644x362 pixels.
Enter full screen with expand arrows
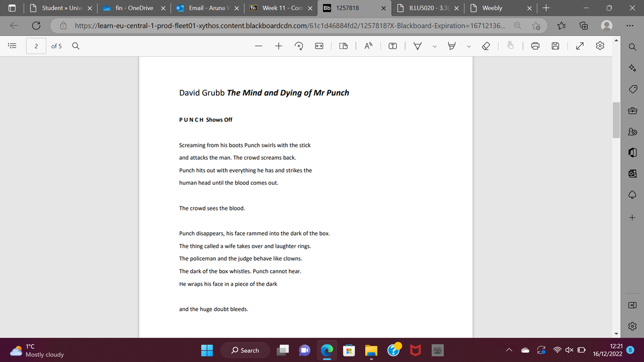[x=580, y=46]
